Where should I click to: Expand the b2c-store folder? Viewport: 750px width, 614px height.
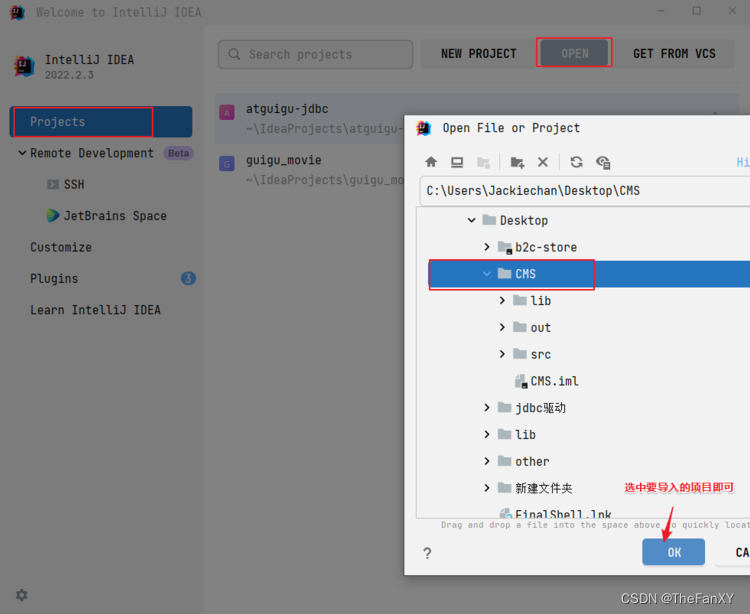487,247
